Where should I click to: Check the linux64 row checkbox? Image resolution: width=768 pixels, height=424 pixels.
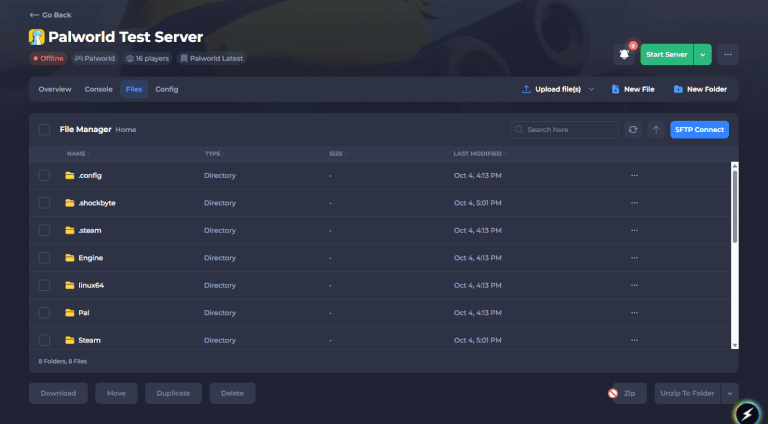pos(44,285)
